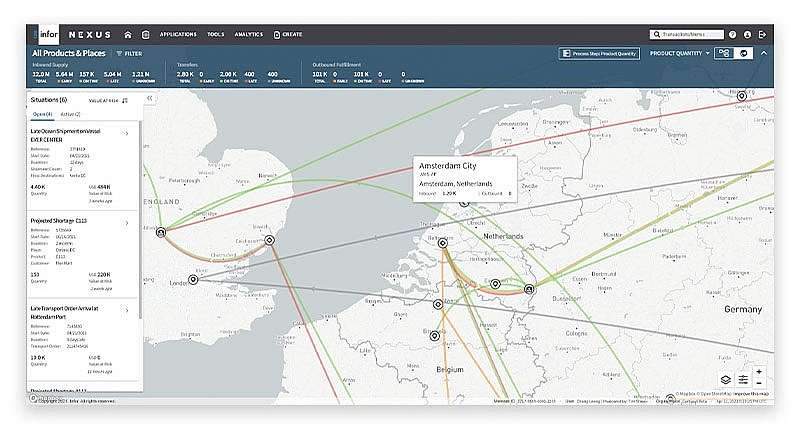Click the home marker near Düsseldorf
Viewport: 800px width, 436px height.
click(530, 290)
